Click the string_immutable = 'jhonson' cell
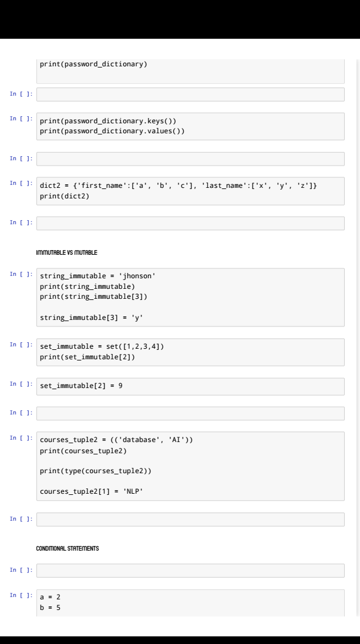The image size is (360, 644). coord(190,298)
